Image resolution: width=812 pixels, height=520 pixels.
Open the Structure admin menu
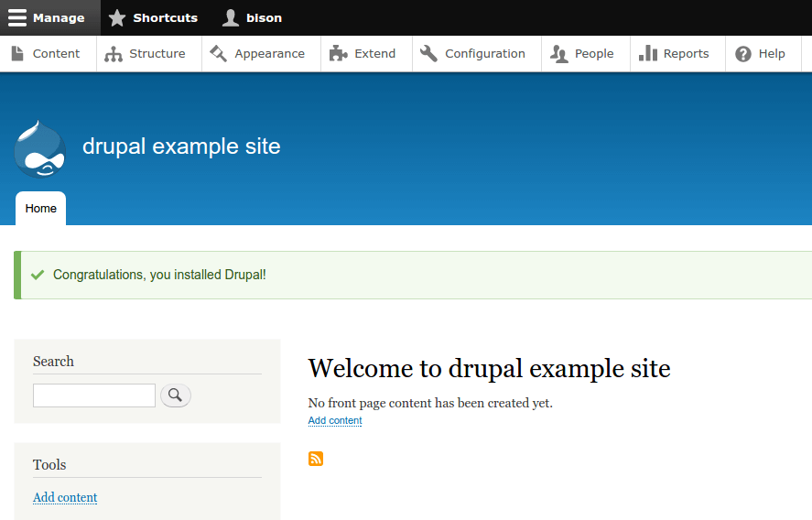157,54
